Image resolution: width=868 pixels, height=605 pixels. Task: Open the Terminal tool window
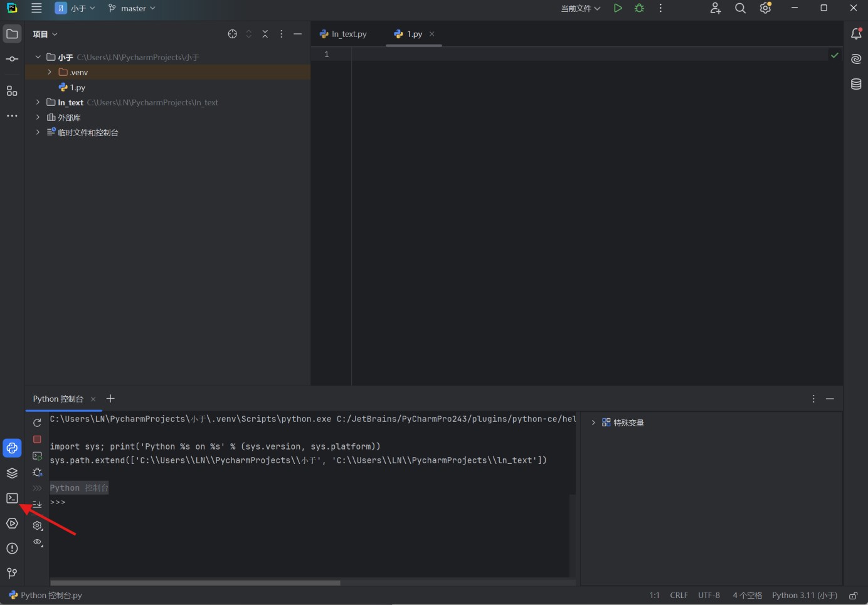pos(12,498)
